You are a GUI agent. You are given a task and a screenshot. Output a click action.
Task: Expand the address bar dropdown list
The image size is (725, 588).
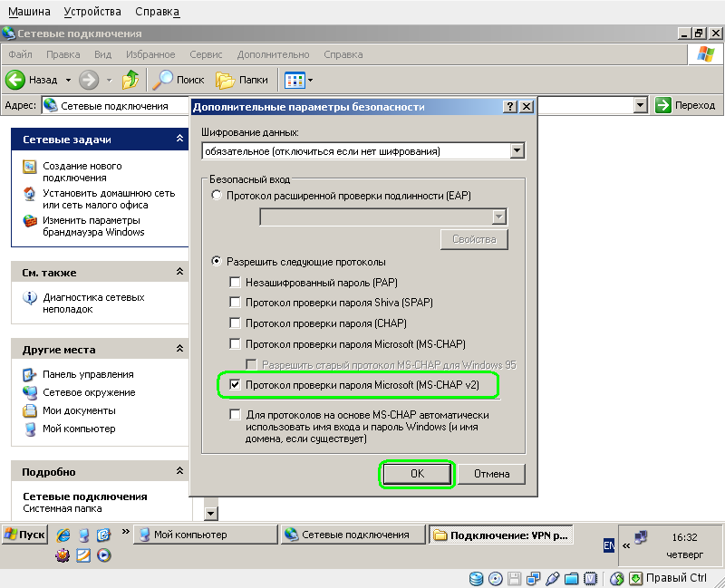[x=640, y=105]
